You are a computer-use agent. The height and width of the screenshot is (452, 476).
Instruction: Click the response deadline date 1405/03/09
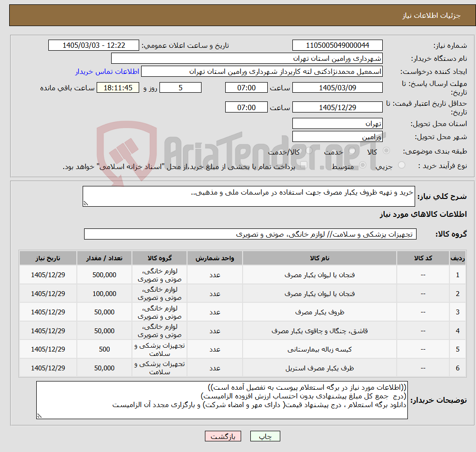tap(337, 88)
